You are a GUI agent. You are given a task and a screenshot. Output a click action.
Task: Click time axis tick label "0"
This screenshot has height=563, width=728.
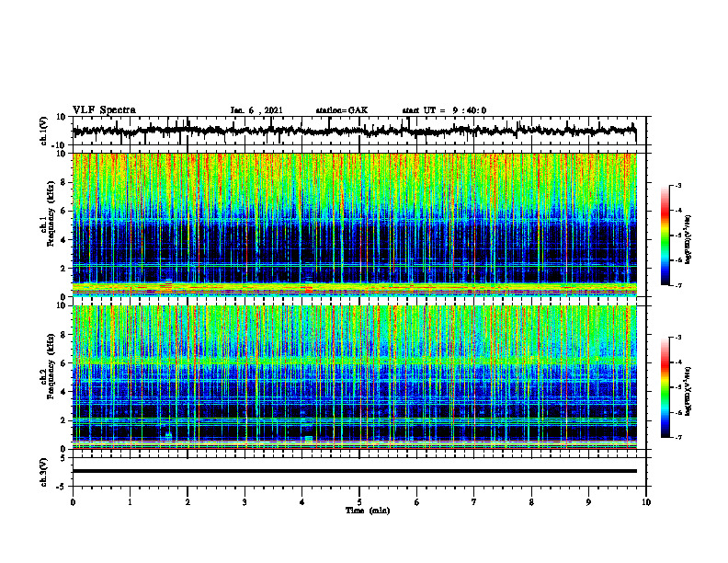click(x=73, y=502)
